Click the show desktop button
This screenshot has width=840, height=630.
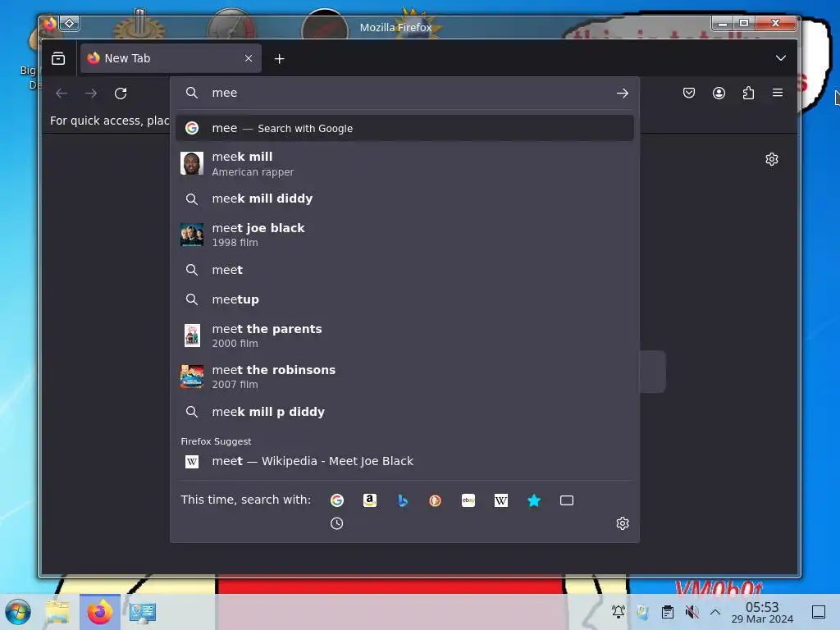819,612
